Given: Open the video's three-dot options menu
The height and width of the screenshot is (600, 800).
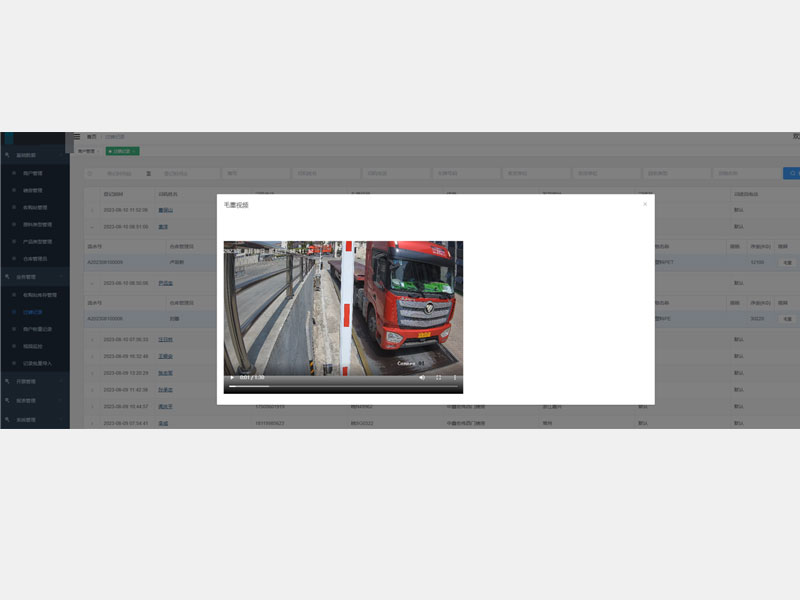Looking at the screenshot, I should pos(455,378).
